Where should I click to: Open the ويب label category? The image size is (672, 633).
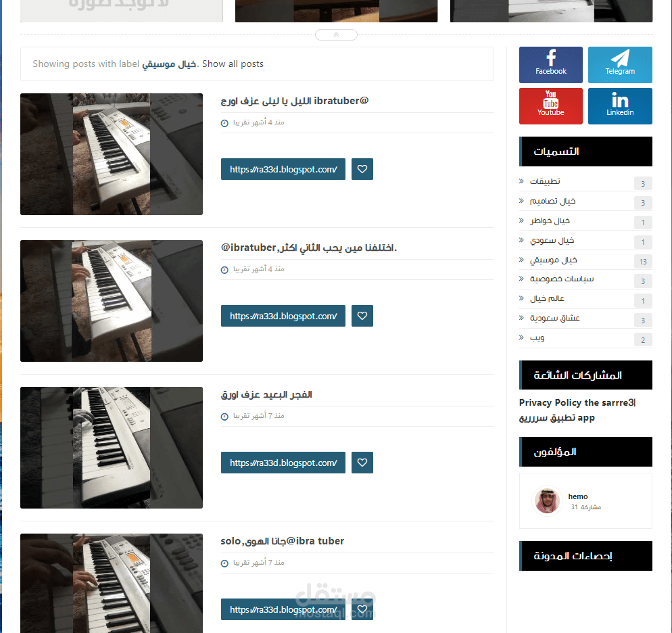[537, 338]
